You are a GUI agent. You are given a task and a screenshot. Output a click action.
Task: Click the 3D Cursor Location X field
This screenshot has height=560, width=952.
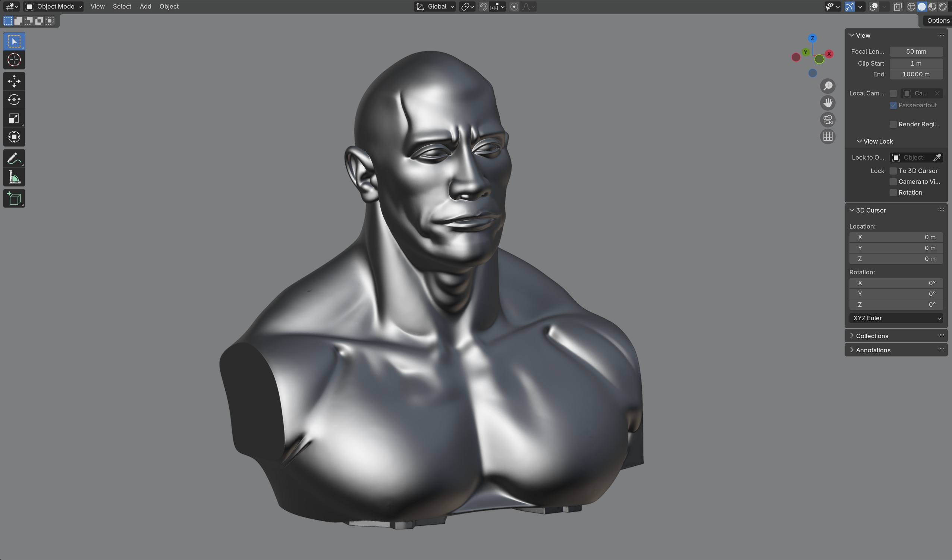click(896, 237)
